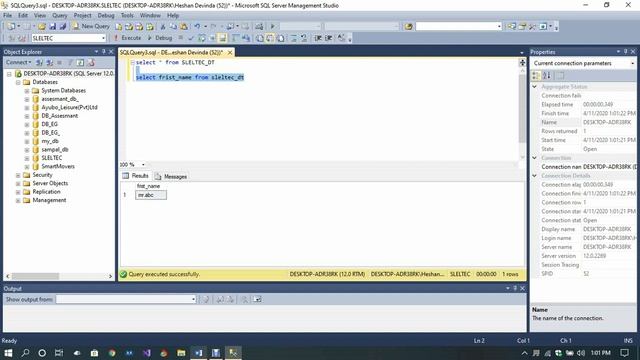The width and height of the screenshot is (640, 360).
Task: Select the Replication folder
Action: [47, 191]
